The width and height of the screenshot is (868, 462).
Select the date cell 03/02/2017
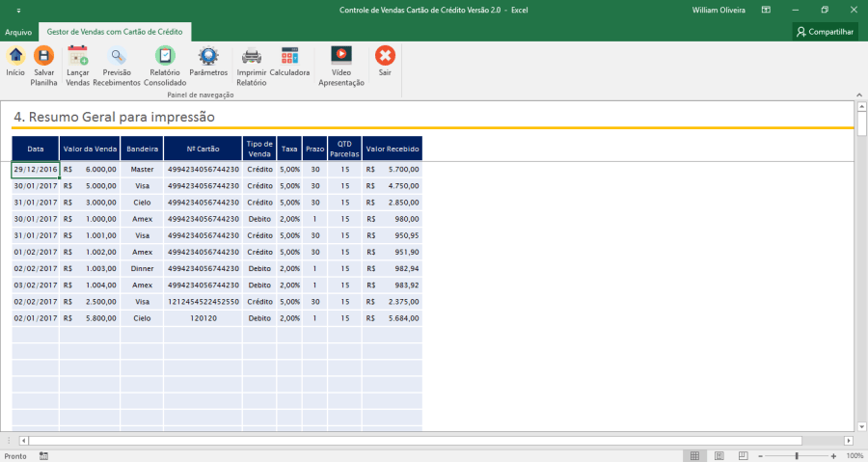coord(36,285)
